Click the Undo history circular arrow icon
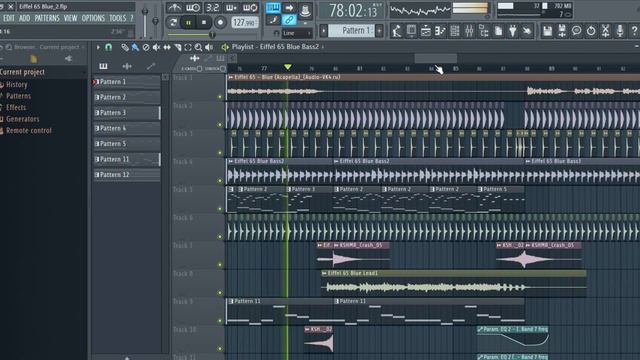 (x=591, y=31)
